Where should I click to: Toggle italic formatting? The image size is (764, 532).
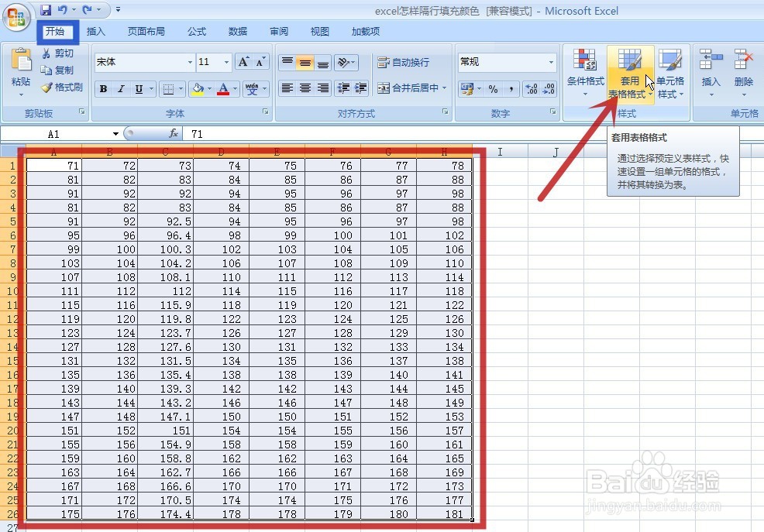121,88
